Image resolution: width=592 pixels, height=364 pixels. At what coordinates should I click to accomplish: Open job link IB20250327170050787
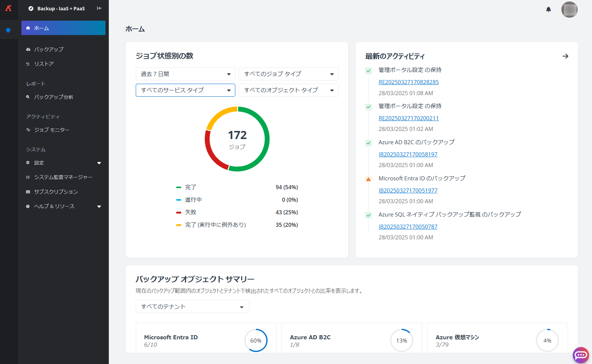[x=408, y=227]
